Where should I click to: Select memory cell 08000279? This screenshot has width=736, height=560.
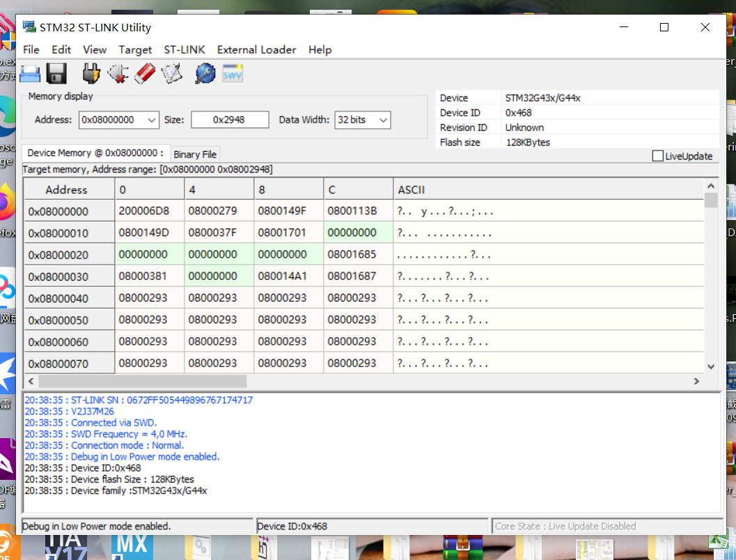pyautogui.click(x=219, y=211)
